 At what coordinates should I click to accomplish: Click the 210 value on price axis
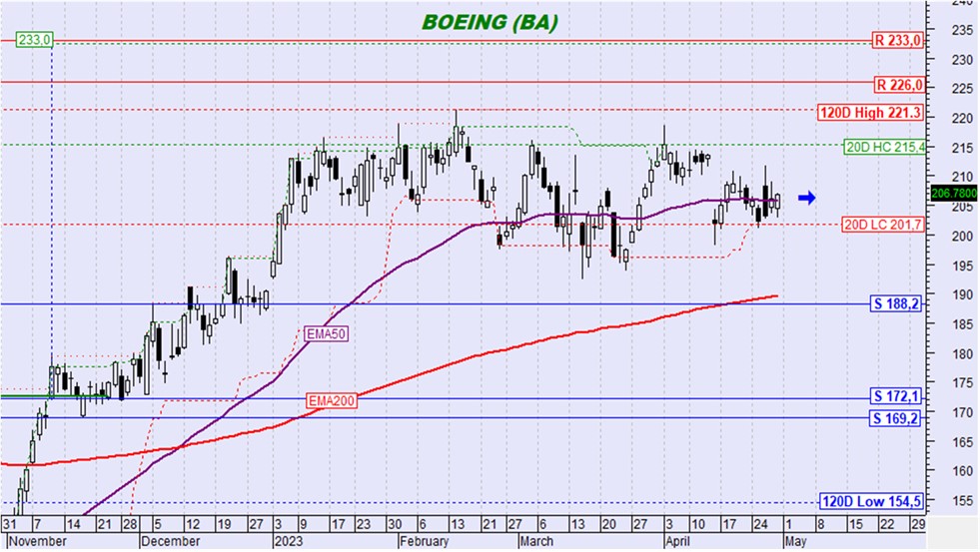point(962,178)
